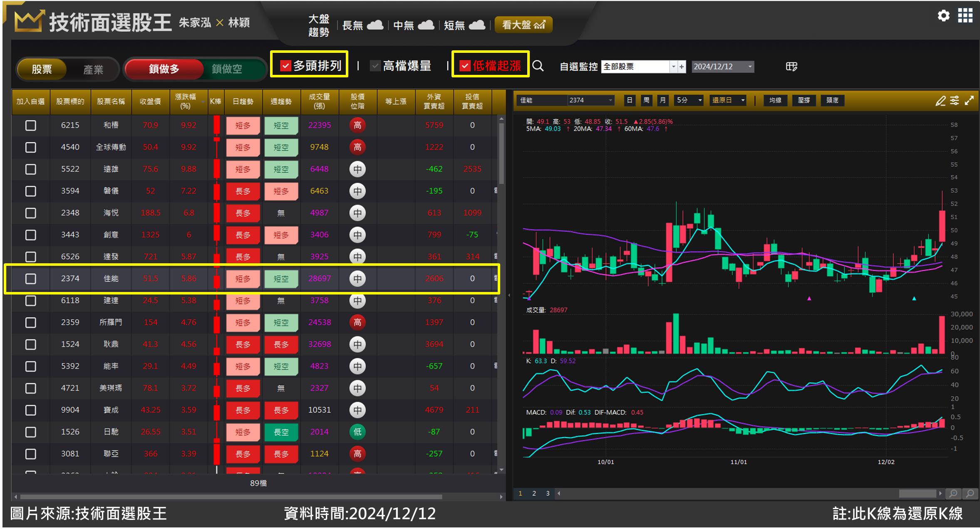Click the stock table vertical scrollbar thumb
This screenshot has height=532, width=980.
[x=501, y=154]
